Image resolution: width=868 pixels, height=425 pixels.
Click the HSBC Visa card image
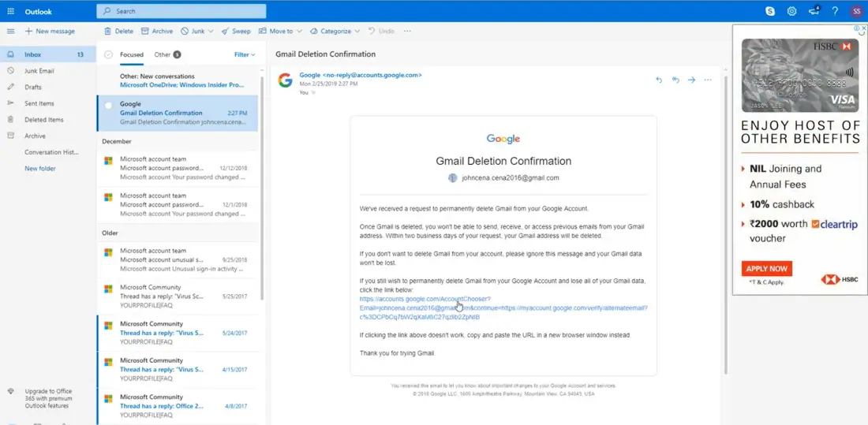pos(800,75)
